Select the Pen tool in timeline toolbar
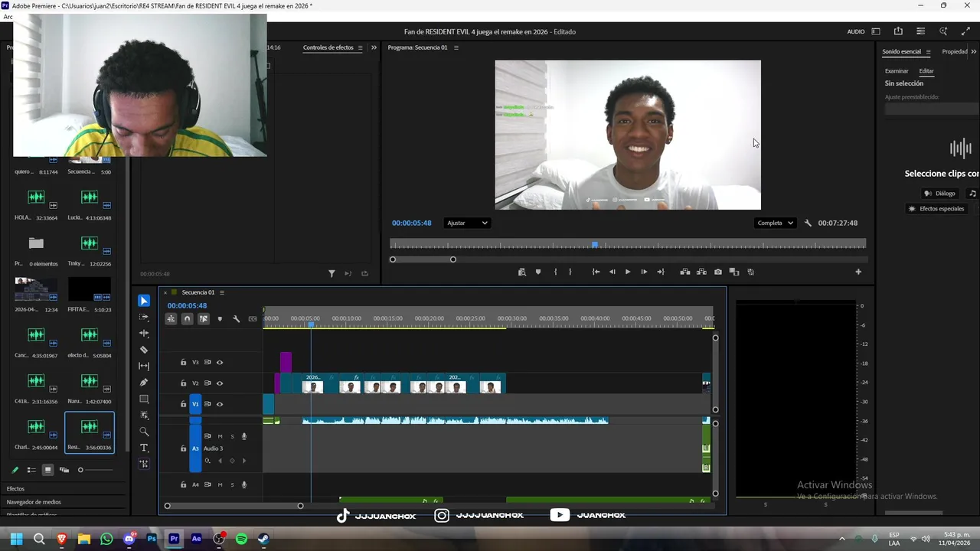This screenshot has width=980, height=551. [144, 382]
